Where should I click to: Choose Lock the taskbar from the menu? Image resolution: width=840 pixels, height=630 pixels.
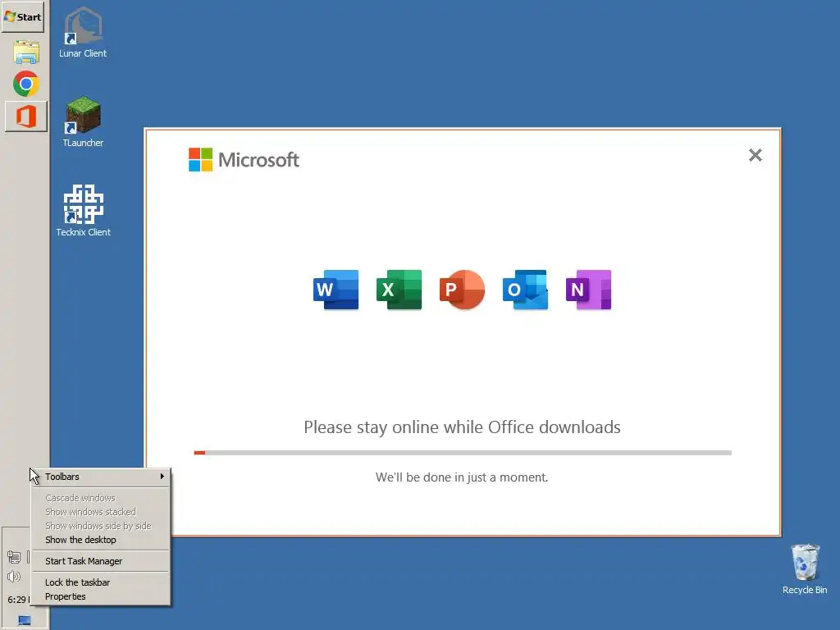click(x=101, y=582)
